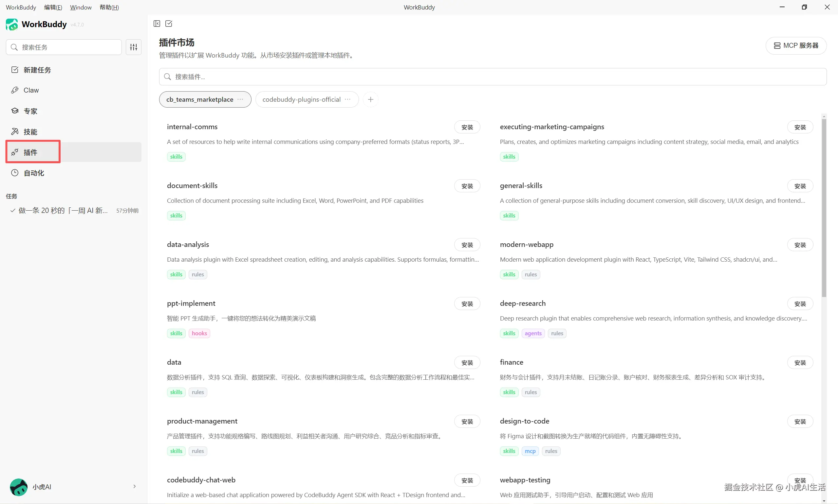Viewport: 838px width, 504px height.
Task: Open the 帮助(H) menu
Action: [x=109, y=7]
